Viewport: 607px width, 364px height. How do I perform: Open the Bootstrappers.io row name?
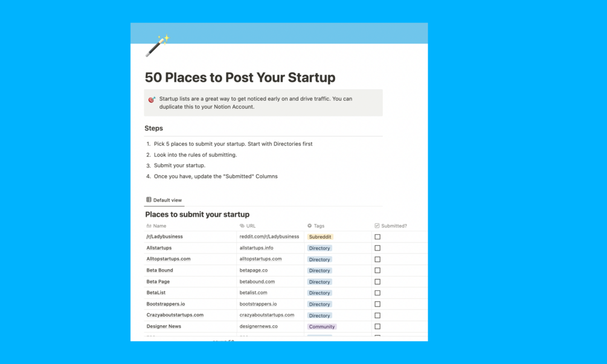[x=165, y=304]
